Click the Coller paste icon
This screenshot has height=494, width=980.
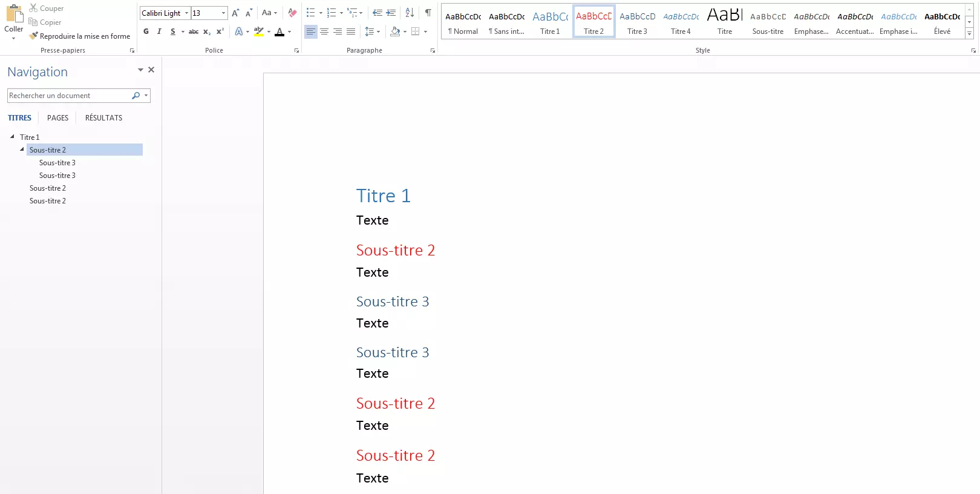14,13
